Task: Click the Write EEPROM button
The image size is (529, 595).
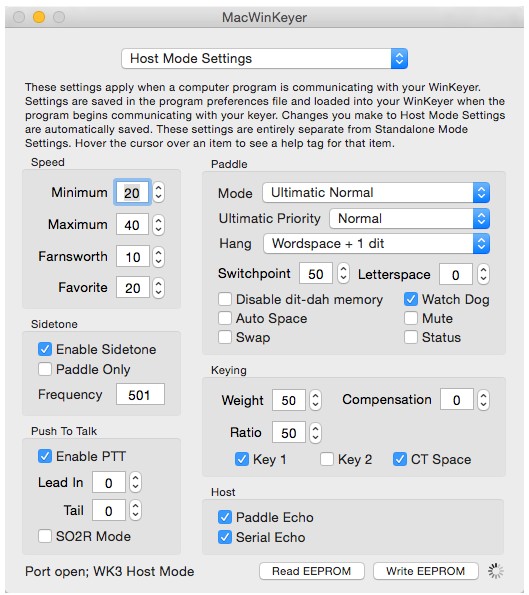Action: [425, 571]
